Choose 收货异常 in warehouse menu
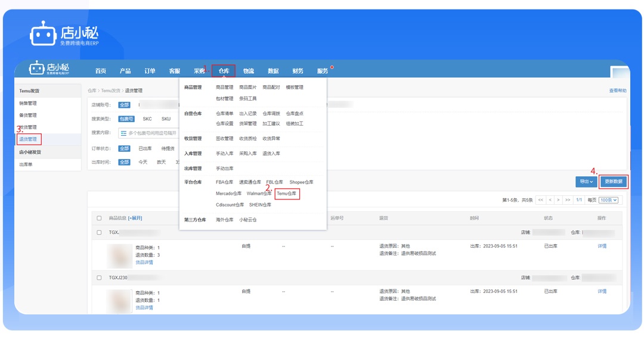Viewport: 644px width, 340px height. coord(271,139)
